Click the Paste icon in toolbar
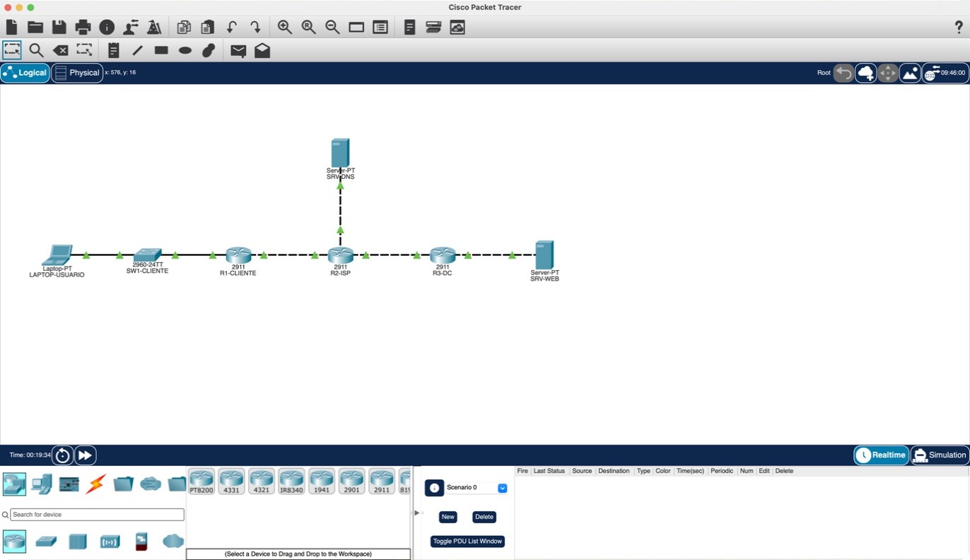Viewport: 970px width, 560px height. click(207, 28)
